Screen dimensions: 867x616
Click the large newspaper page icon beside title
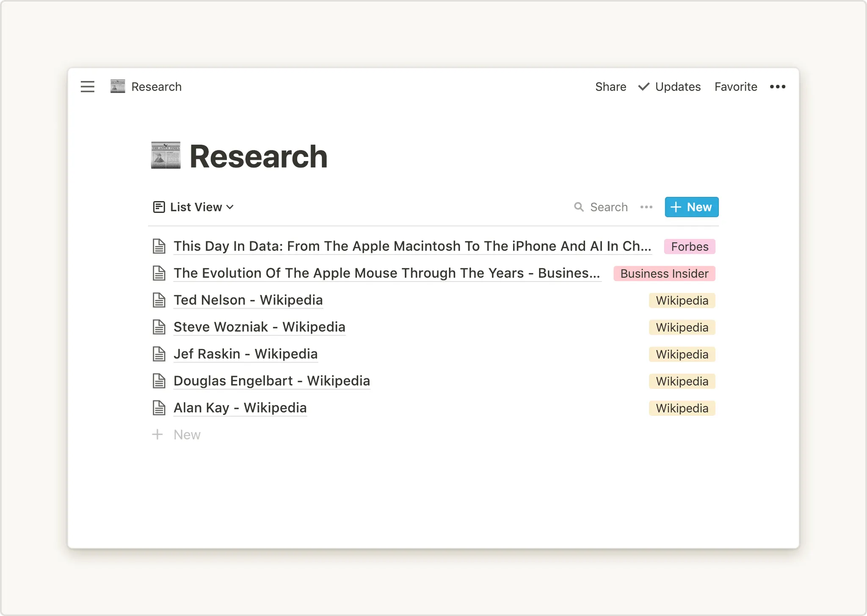point(166,155)
